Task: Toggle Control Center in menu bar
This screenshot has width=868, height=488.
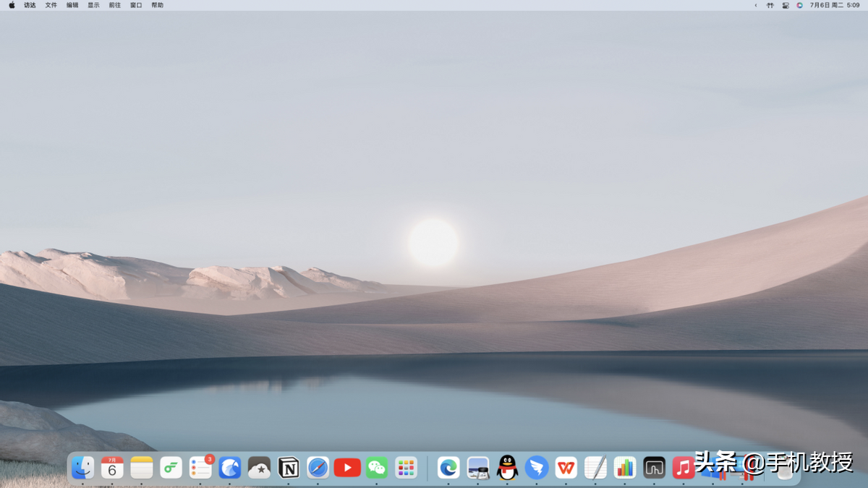Action: 786,5
